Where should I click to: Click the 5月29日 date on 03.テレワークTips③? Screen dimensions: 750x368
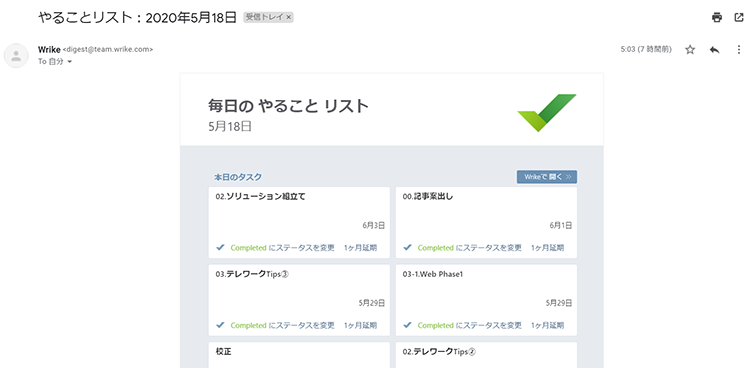[x=372, y=303]
